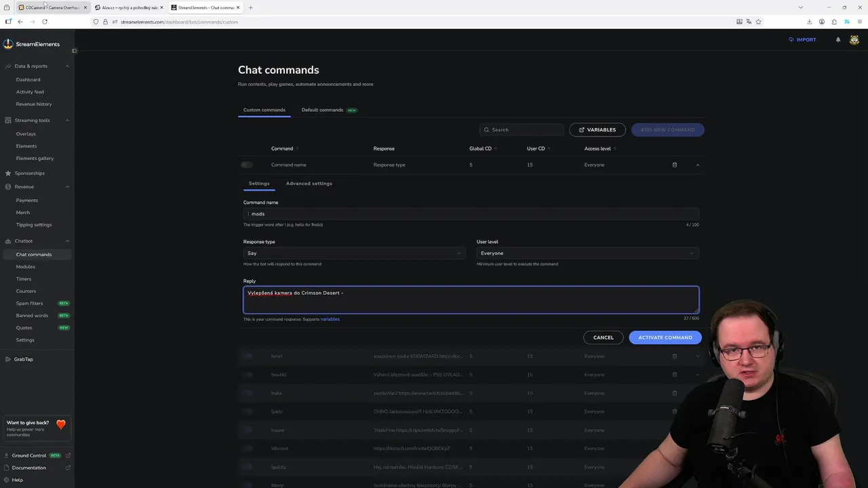Toggle the !jakto command switch
The height and width of the screenshot is (488, 868).
(247, 411)
